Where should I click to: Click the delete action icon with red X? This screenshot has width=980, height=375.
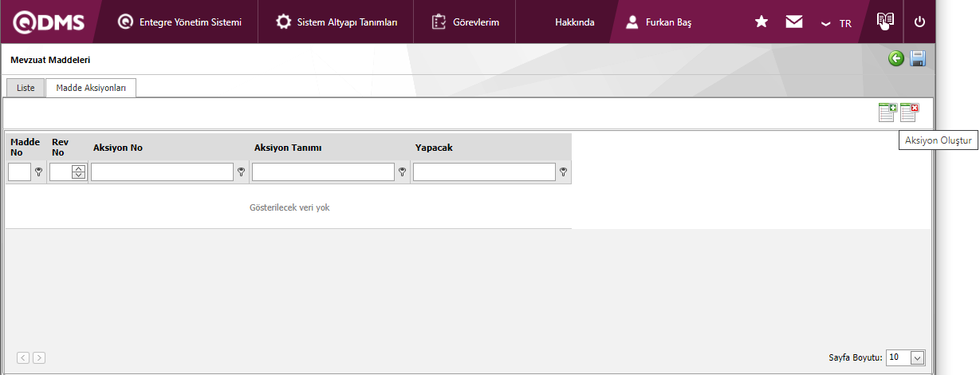pos(910,112)
